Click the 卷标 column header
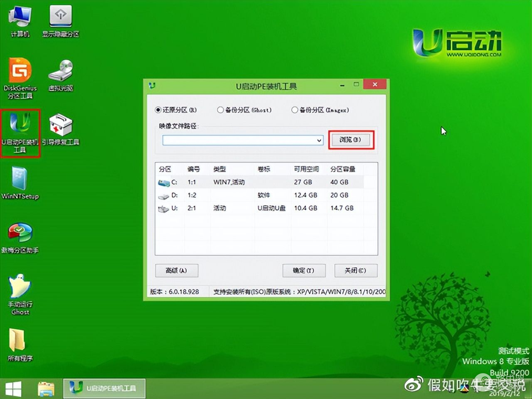 pos(264,169)
